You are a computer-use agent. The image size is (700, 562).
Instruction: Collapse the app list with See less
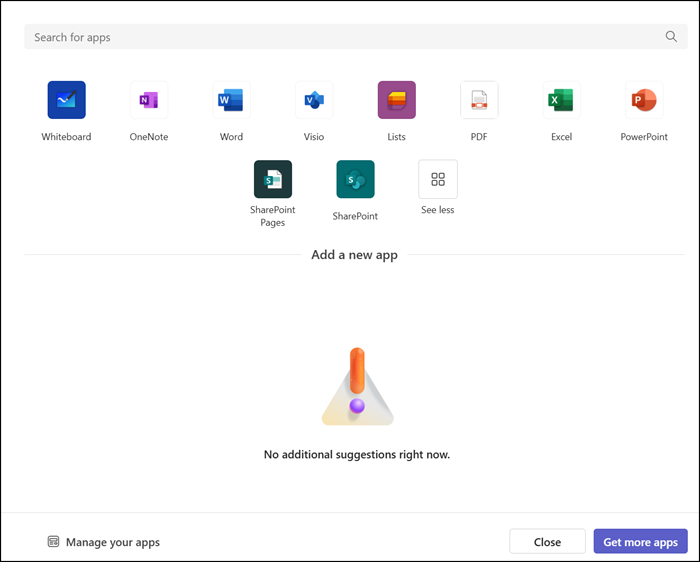(x=437, y=179)
